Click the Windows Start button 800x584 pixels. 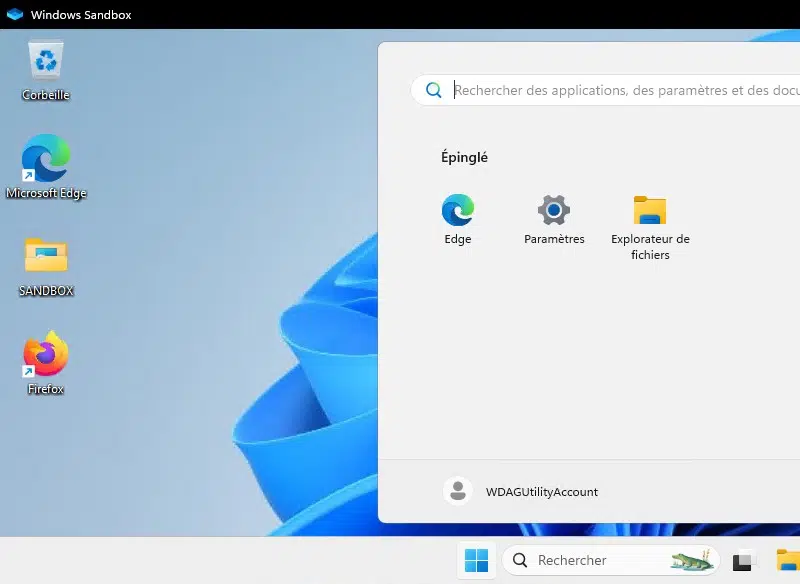point(477,561)
